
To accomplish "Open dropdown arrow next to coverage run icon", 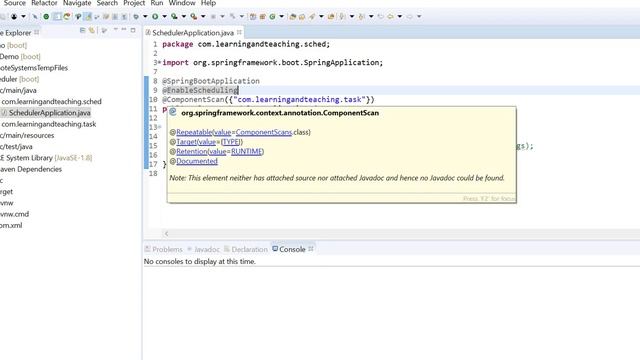I will pyautogui.click(x=184, y=16).
